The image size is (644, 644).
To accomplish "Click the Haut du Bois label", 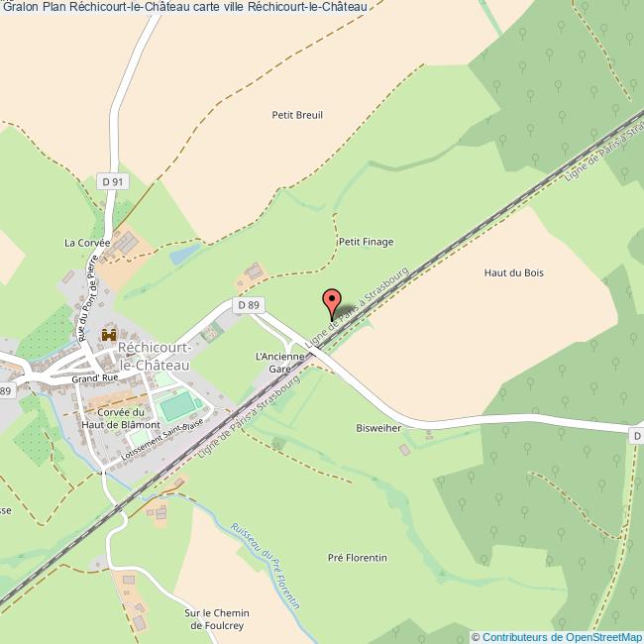I will coord(514,272).
